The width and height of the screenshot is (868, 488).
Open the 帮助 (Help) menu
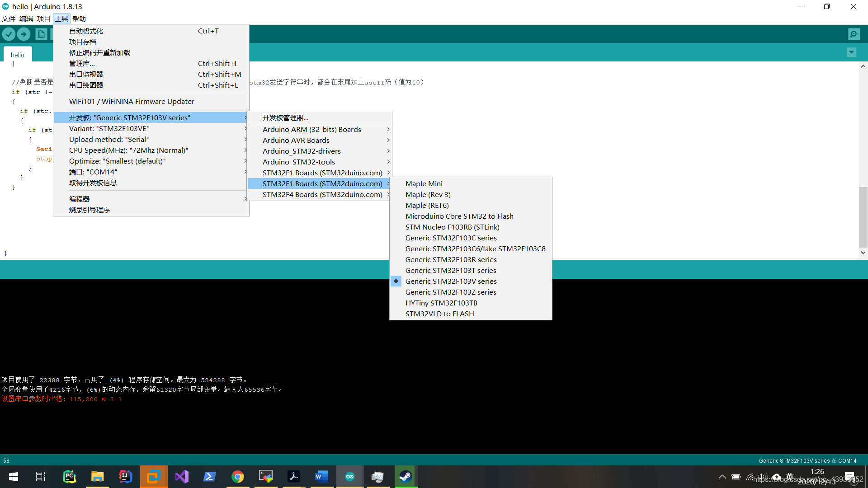79,19
